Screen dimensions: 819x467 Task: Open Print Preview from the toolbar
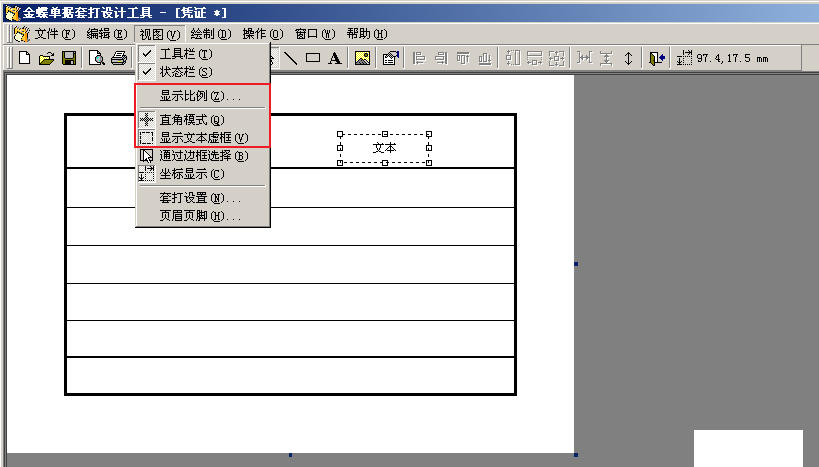point(97,58)
